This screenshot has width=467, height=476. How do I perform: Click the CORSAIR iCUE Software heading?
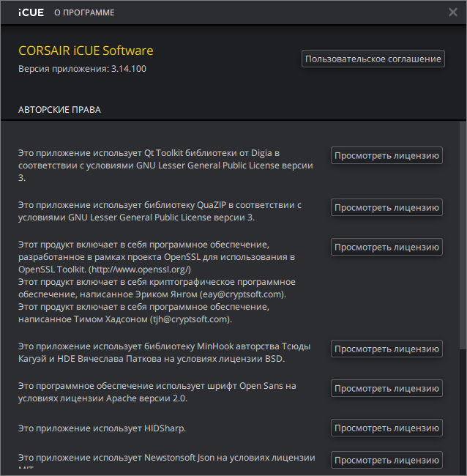(86, 51)
